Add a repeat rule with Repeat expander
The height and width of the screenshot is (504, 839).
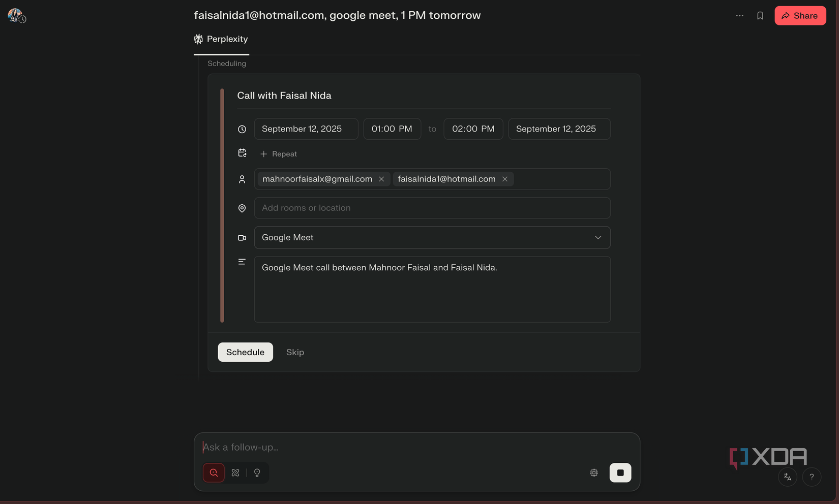pos(279,153)
